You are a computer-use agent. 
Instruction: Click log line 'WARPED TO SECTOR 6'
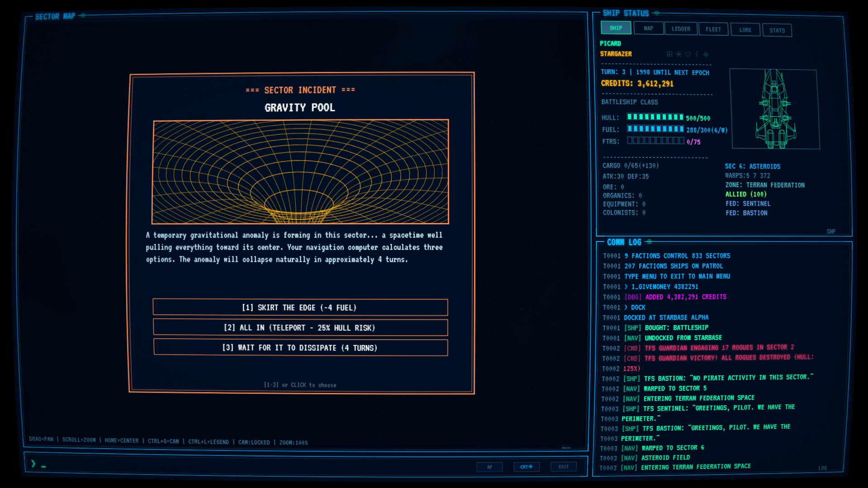tap(673, 448)
